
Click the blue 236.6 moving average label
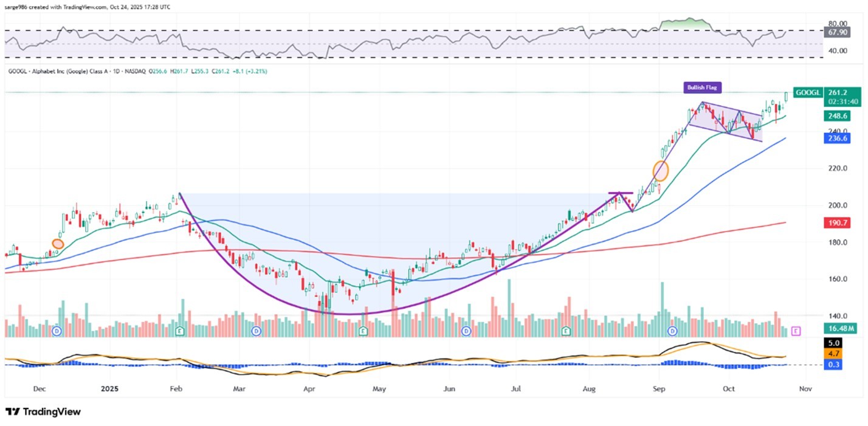[840, 138]
